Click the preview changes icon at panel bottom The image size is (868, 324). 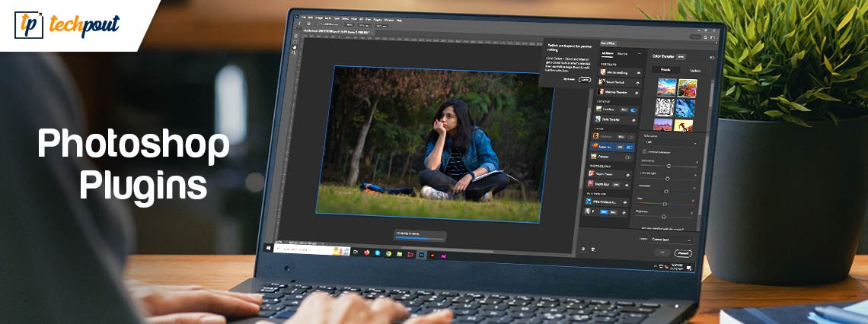click(583, 249)
